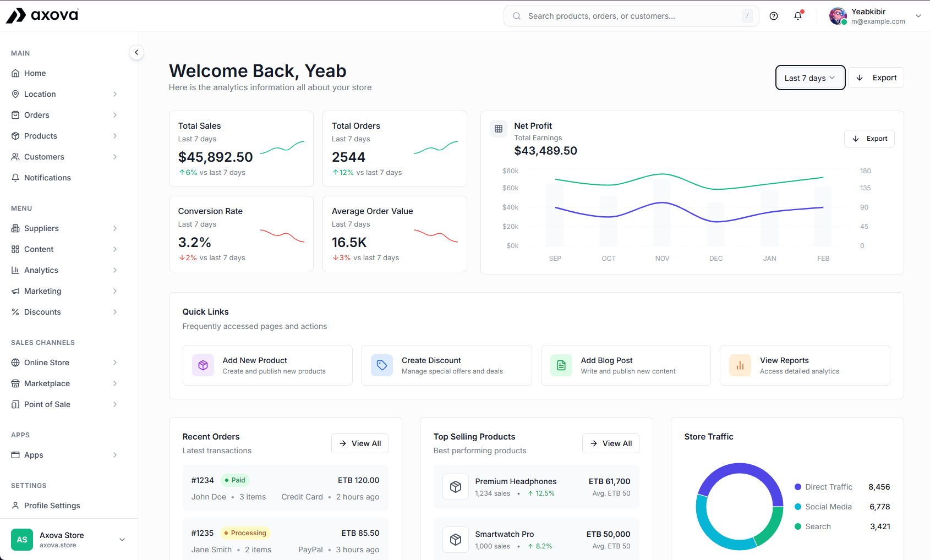Select Profile Settings in the sidebar
The image size is (930, 560).
[x=52, y=506]
